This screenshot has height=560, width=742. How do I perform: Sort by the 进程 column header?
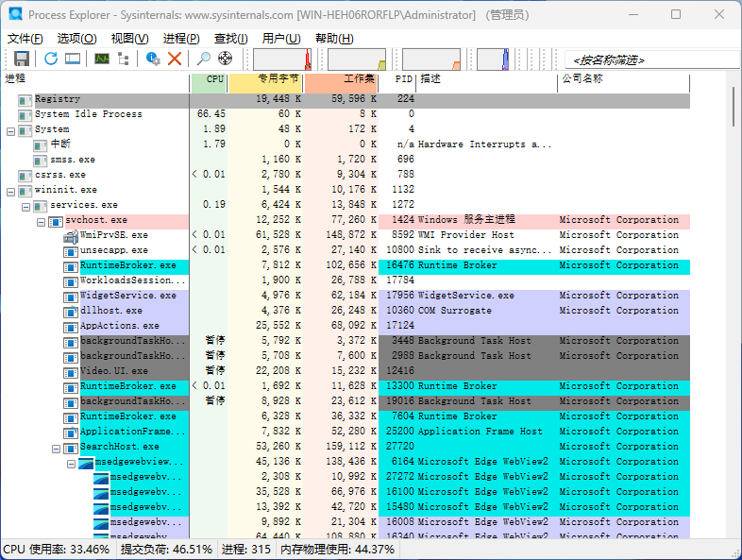click(x=95, y=83)
